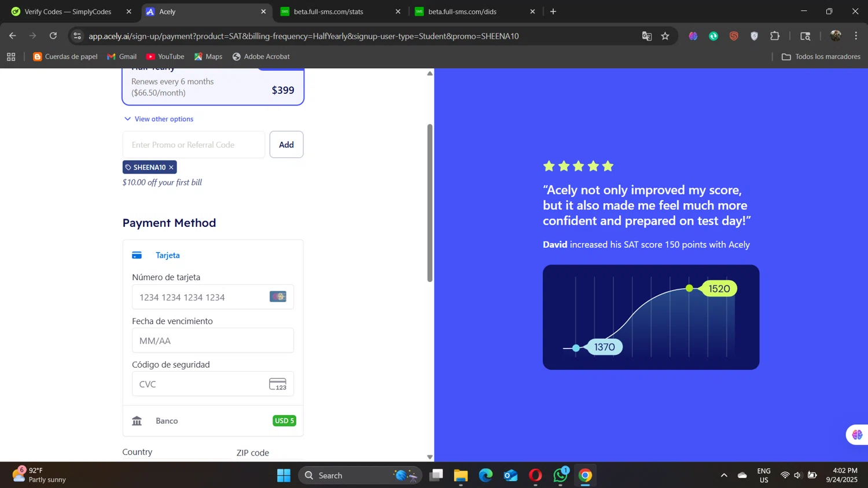View site information icon in address bar
868x488 pixels.
78,36
